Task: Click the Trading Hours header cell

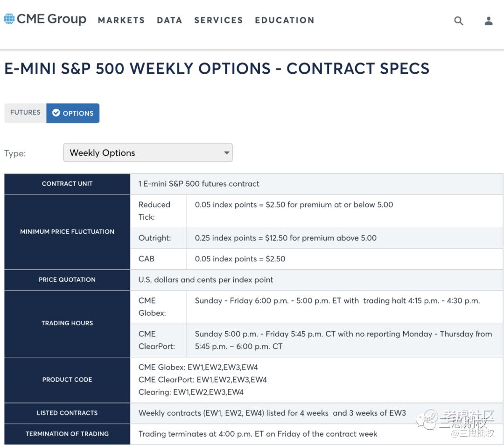Action: 67,323
